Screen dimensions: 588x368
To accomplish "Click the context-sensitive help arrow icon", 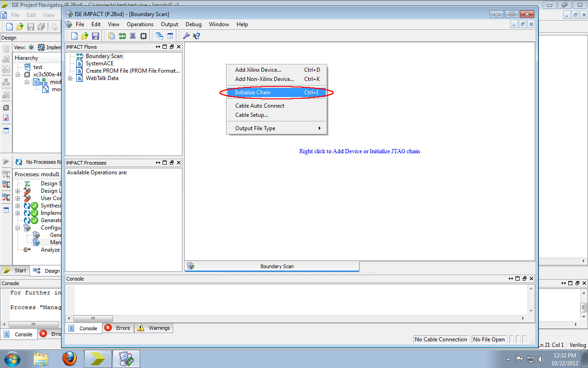I will click(197, 35).
